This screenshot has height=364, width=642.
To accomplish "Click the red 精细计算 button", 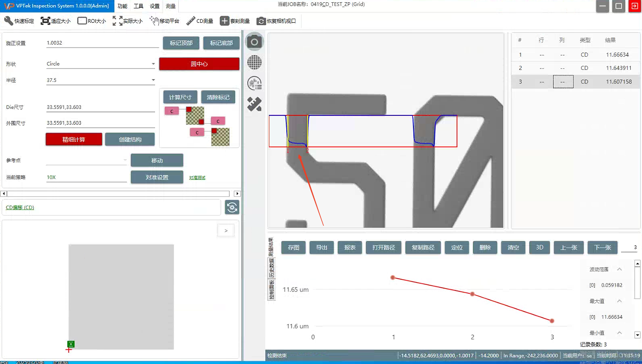I will click(74, 139).
